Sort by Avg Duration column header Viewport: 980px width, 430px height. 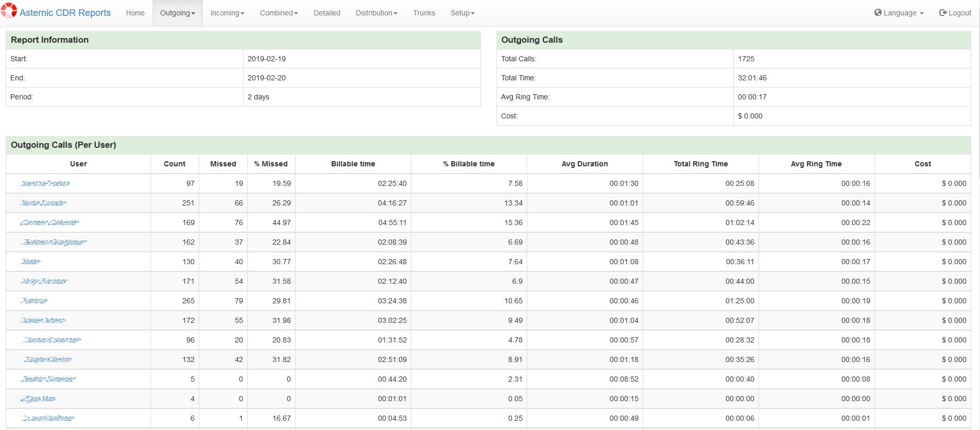[x=584, y=164]
